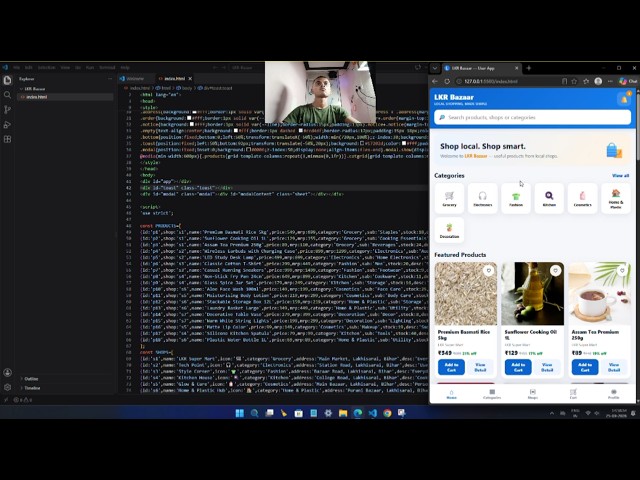Close the index.html editor tab
640x480 pixels.
click(x=190, y=78)
